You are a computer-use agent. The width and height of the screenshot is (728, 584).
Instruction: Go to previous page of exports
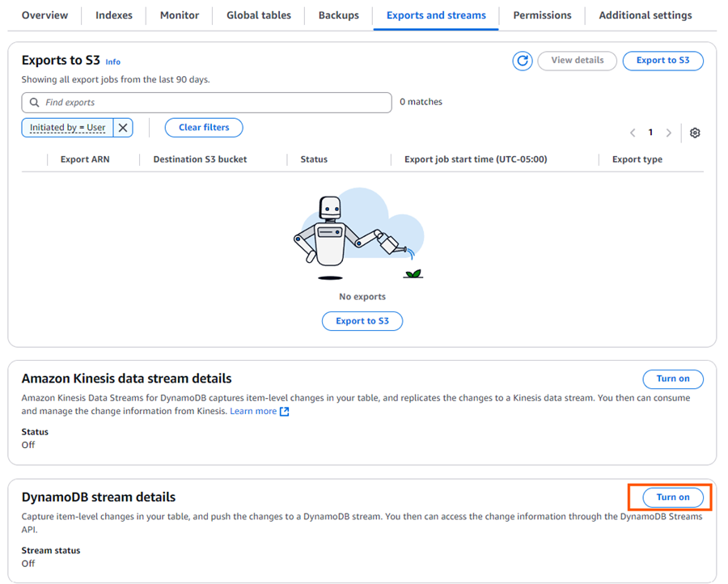tap(633, 133)
